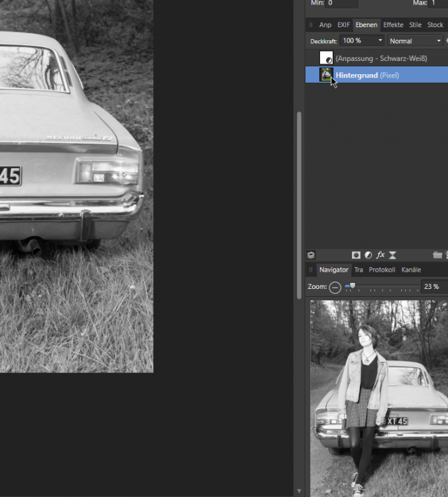
Task: Open the Normal blend mode dropdown
Action: 437,41
